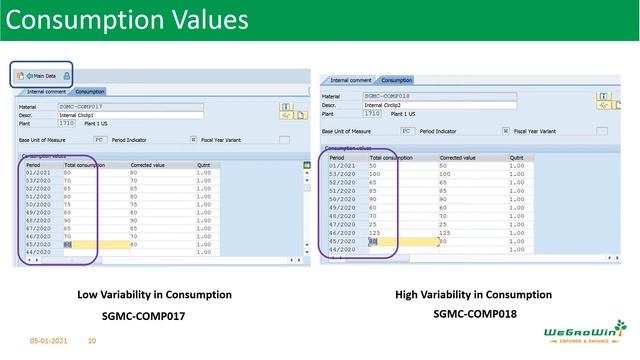Click the rightmost horizontal scroll arrow in the COMP017 table
Image resolution: width=640 pixels, height=360 pixels.
(x=299, y=260)
